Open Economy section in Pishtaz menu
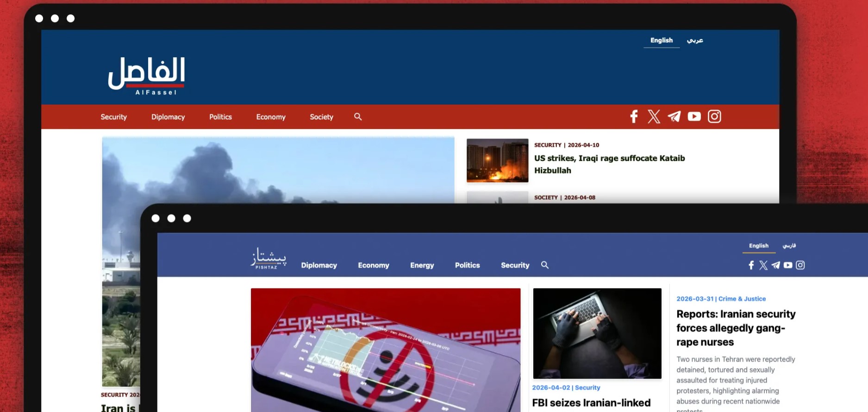This screenshot has height=412, width=868. (374, 265)
